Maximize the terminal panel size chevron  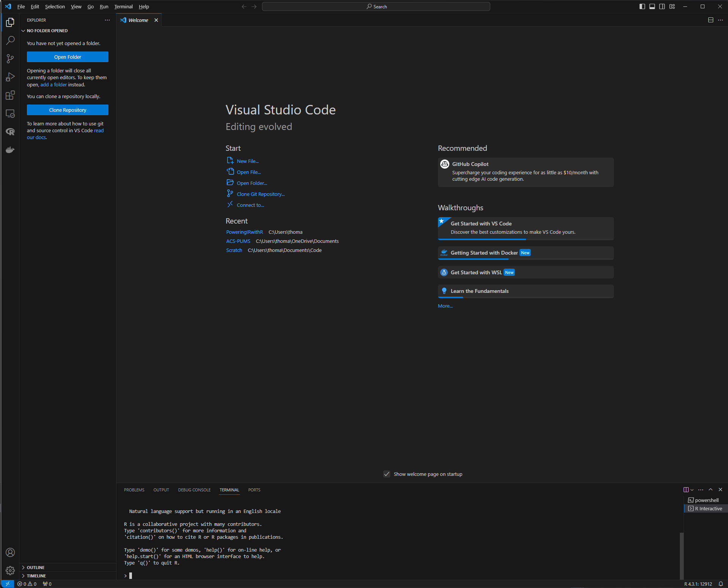coord(711,489)
